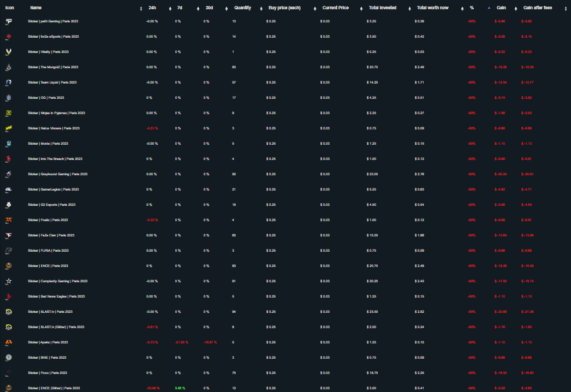Click the BLAST.tv (Glitter) sticker icon
The width and height of the screenshot is (571, 392).
[9, 328]
